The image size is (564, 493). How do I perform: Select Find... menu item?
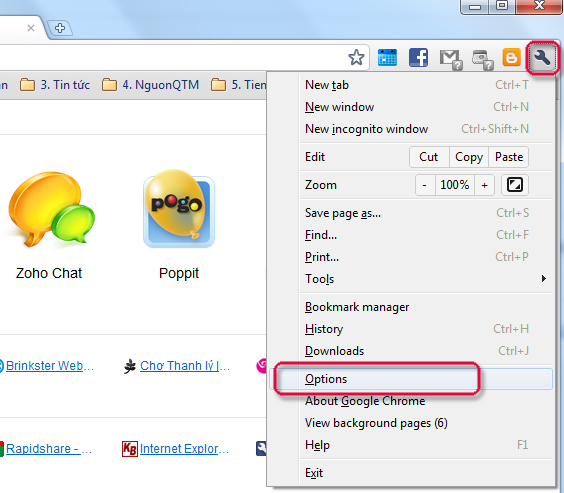point(411,235)
